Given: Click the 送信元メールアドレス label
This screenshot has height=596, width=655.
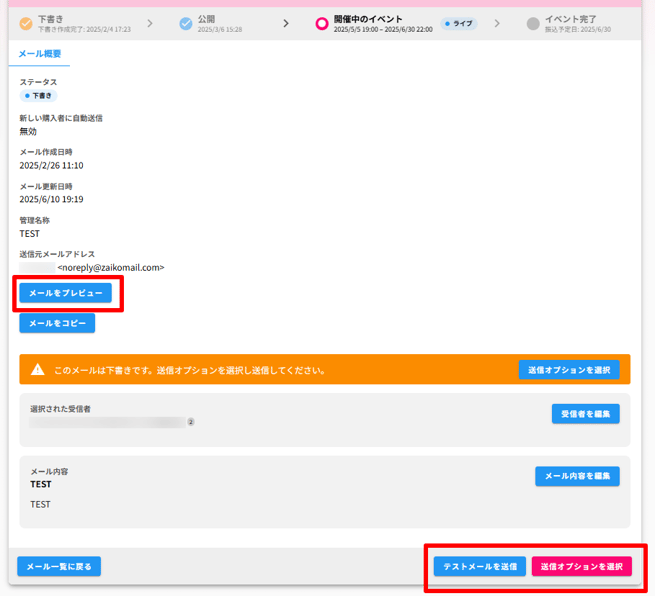Looking at the screenshot, I should tap(57, 254).
